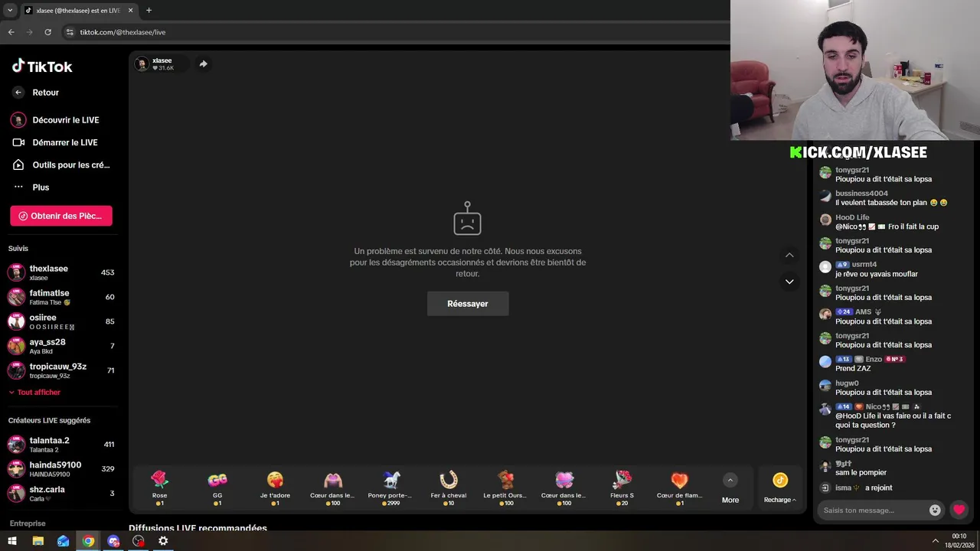View site information icon
Viewport: 980px width, 551px height.
tap(70, 32)
